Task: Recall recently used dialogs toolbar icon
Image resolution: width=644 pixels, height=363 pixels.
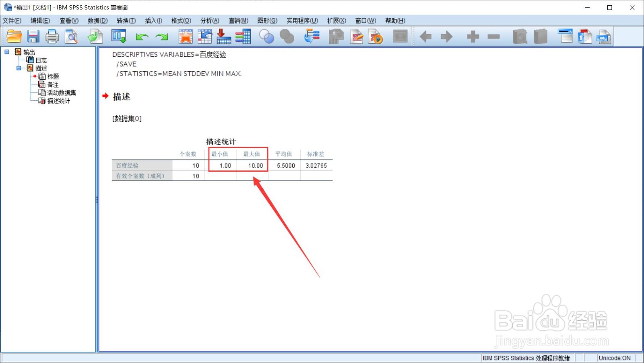Action: 119,37
